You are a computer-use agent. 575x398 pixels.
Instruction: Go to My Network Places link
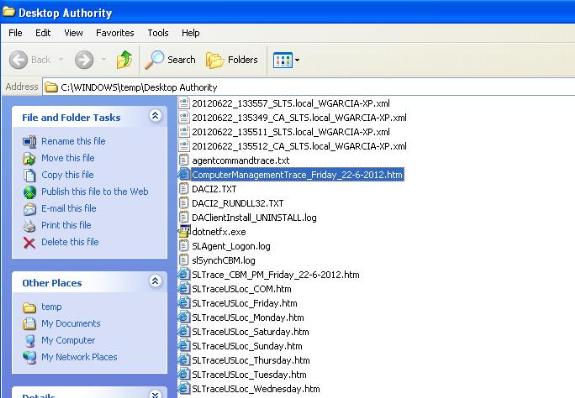[79, 357]
